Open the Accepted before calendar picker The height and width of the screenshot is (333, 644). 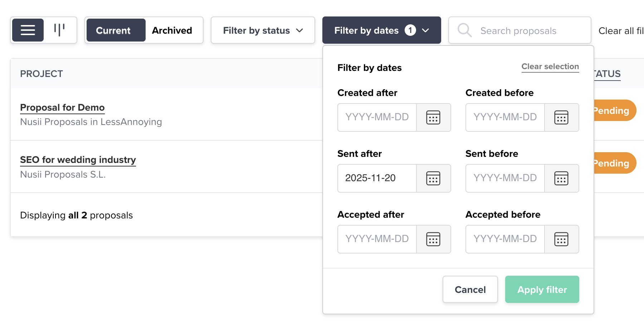561,239
